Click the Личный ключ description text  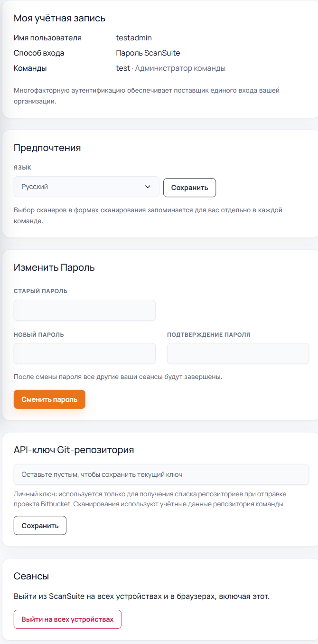pos(150,499)
